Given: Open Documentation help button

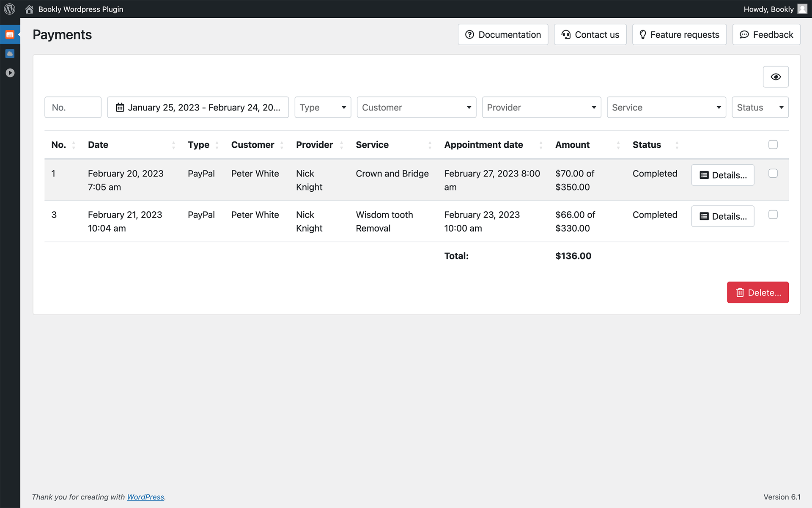Looking at the screenshot, I should coord(503,35).
